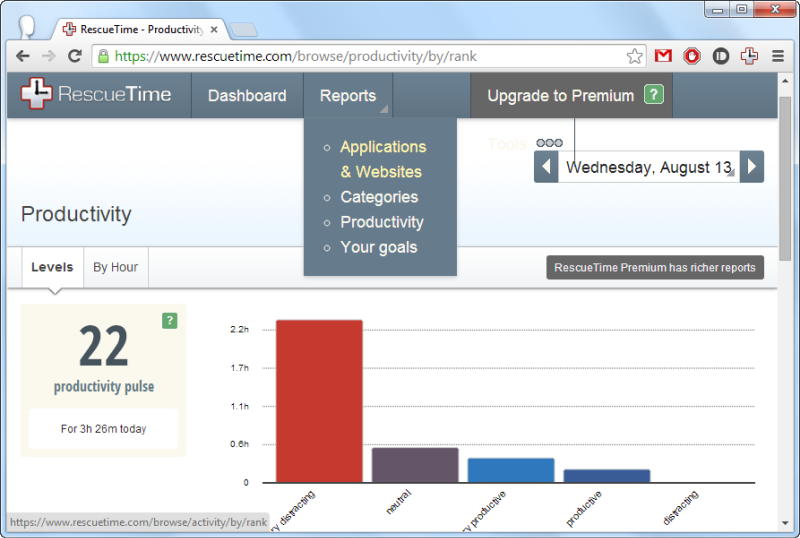
Task: Click the red very distracting bar
Action: 319,401
